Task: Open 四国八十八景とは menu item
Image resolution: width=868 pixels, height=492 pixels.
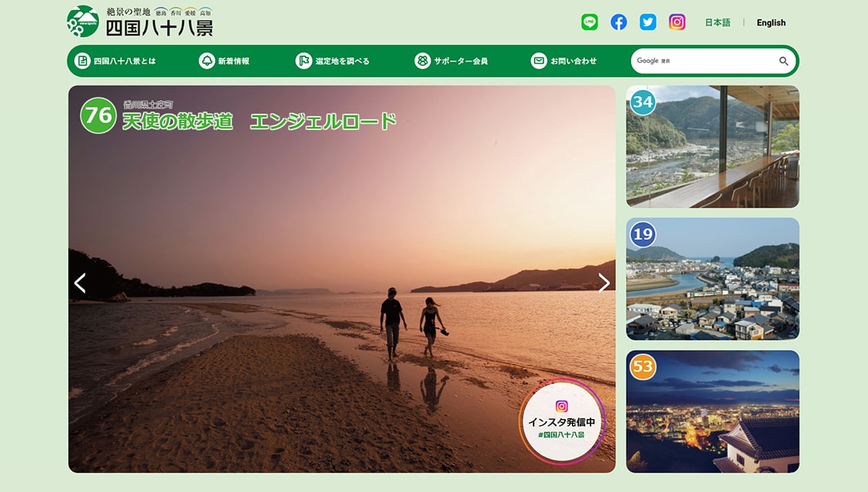Action: pos(115,61)
